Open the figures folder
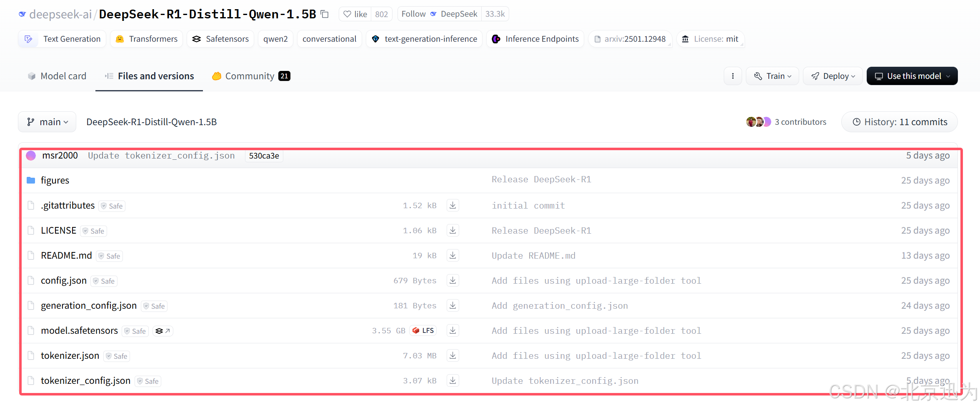980x408 pixels. pos(55,180)
